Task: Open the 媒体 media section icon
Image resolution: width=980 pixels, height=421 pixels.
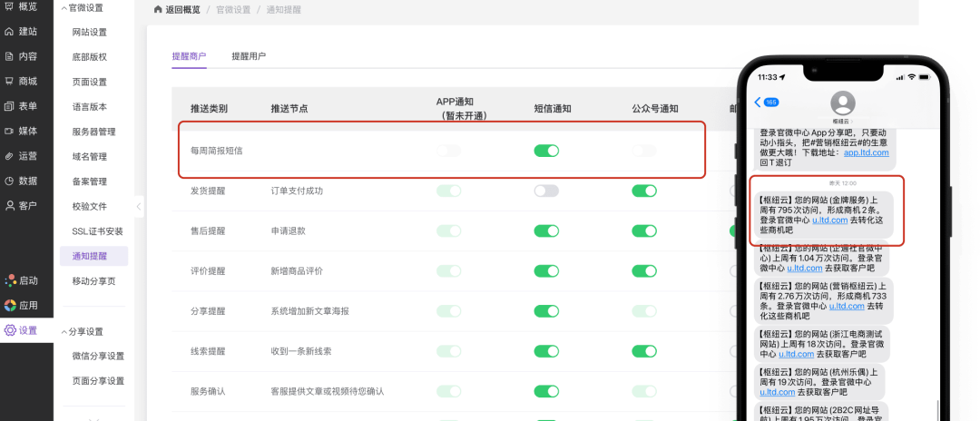Action: (10, 131)
